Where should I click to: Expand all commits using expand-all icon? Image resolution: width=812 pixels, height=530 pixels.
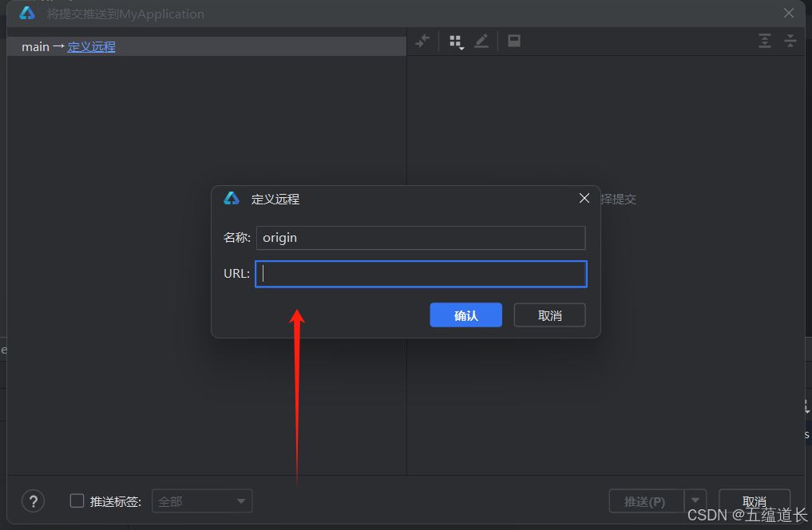(x=764, y=41)
